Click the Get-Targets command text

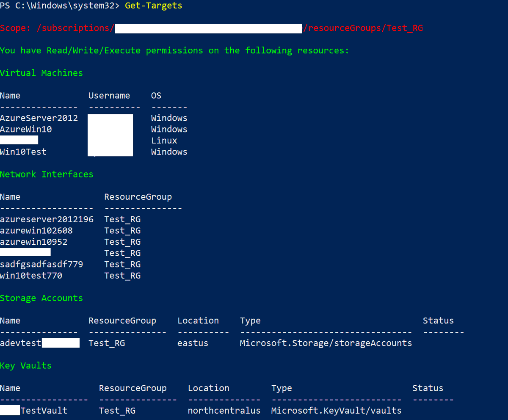(154, 6)
